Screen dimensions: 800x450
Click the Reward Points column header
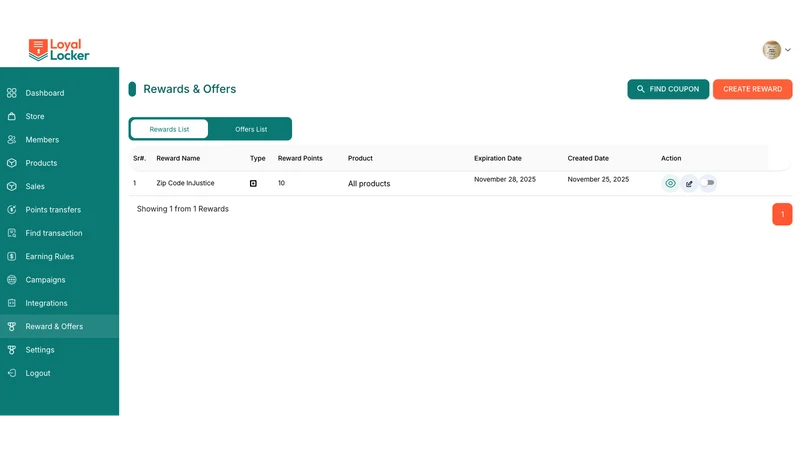coord(300,158)
